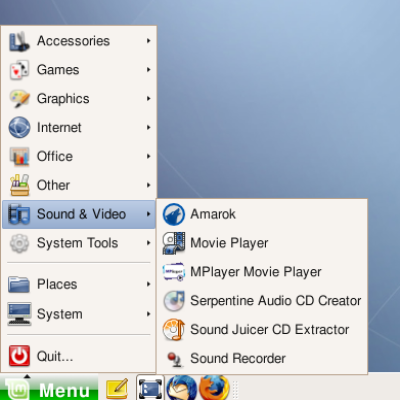Image resolution: width=400 pixels, height=400 pixels.
Task: Open the Places menu entry
Action: tap(79, 284)
